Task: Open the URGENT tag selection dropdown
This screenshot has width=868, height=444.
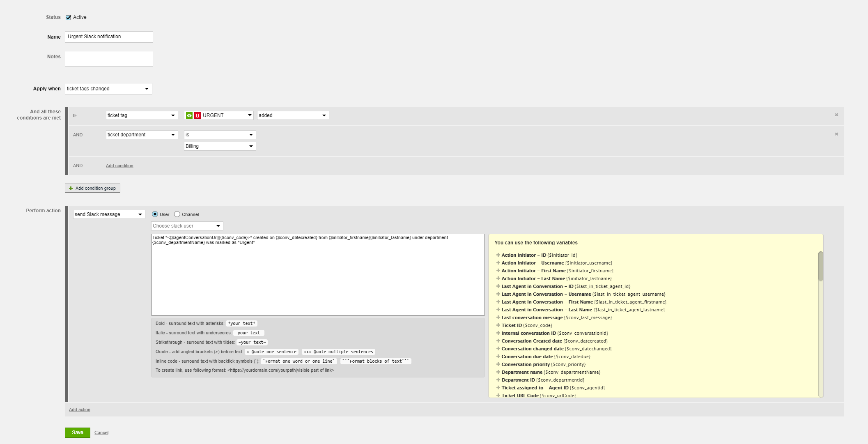Action: coord(219,115)
